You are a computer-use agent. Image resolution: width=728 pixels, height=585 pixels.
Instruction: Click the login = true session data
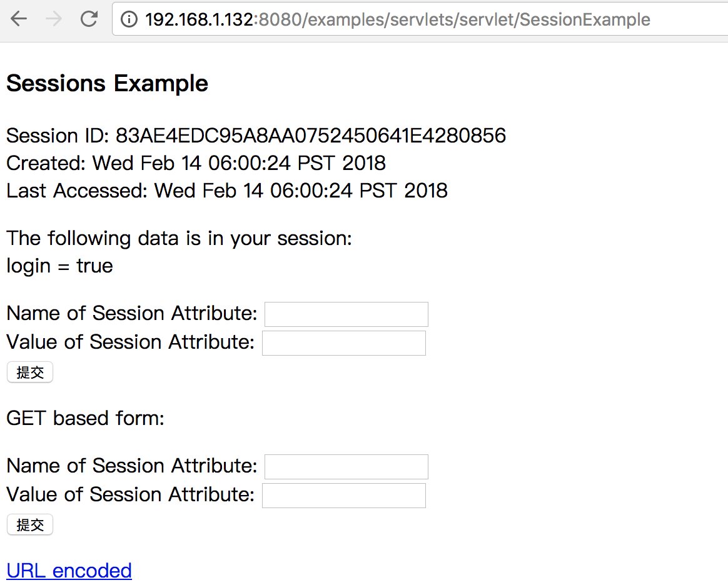click(59, 266)
